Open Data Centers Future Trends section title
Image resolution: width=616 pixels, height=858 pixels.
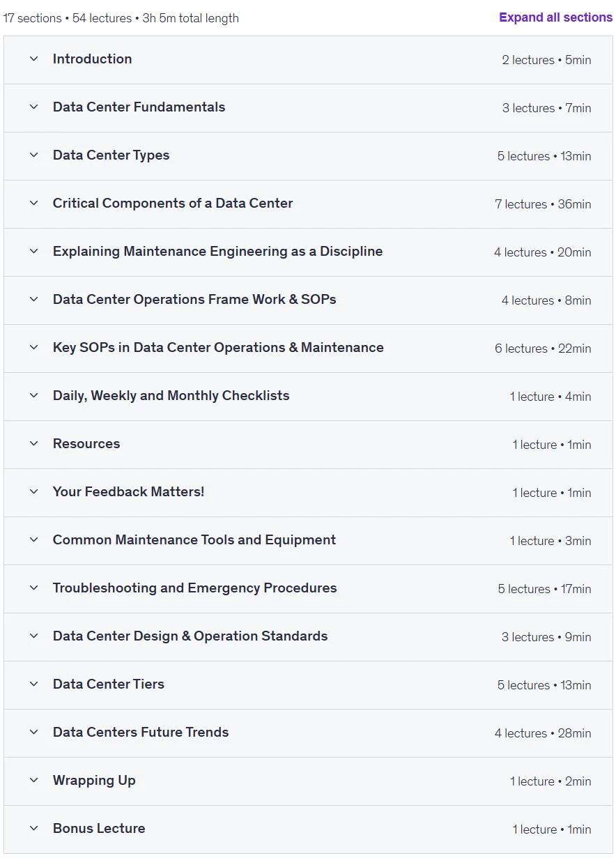(x=141, y=733)
